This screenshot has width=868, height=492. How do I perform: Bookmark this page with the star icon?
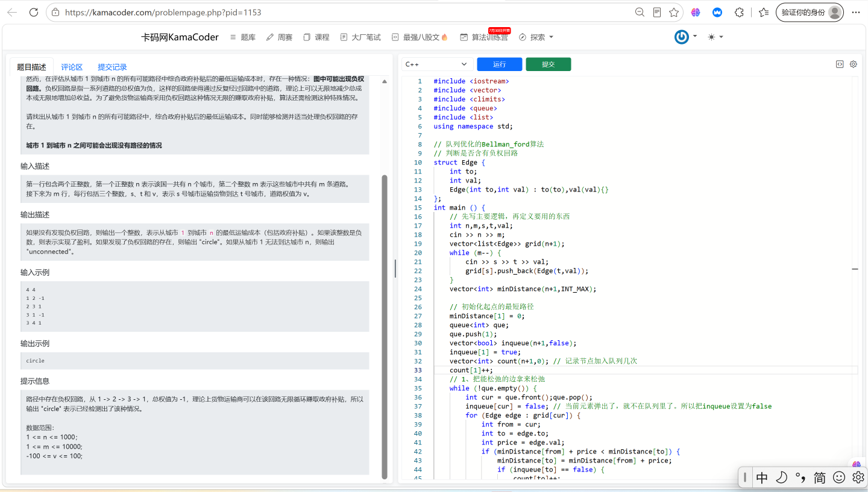tap(674, 12)
